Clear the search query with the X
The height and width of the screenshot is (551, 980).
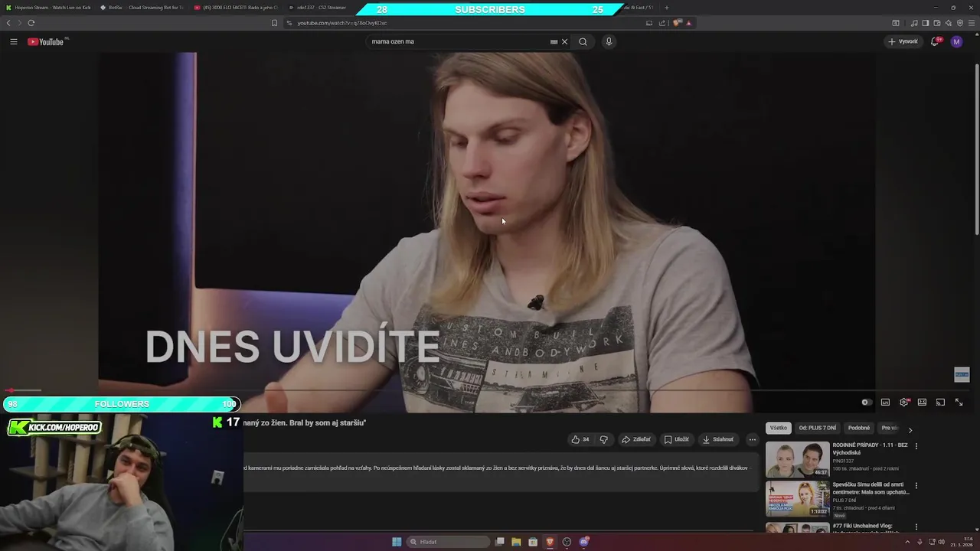tap(565, 41)
